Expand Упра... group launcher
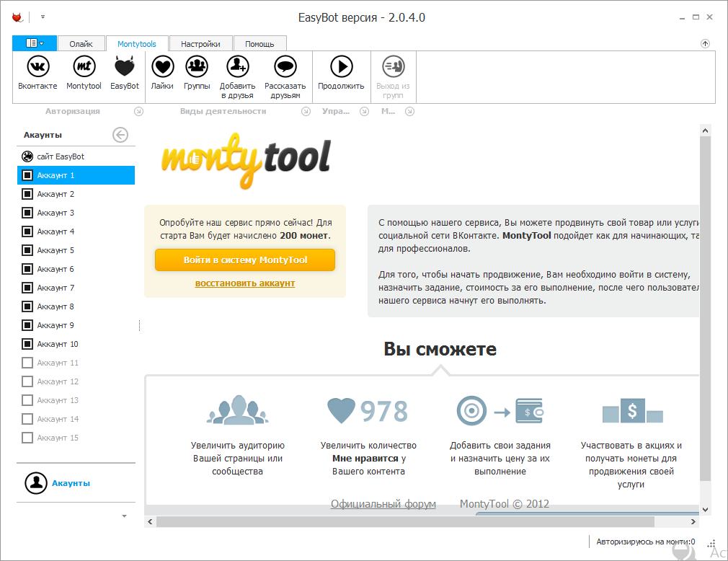The image size is (728, 561). click(x=364, y=112)
